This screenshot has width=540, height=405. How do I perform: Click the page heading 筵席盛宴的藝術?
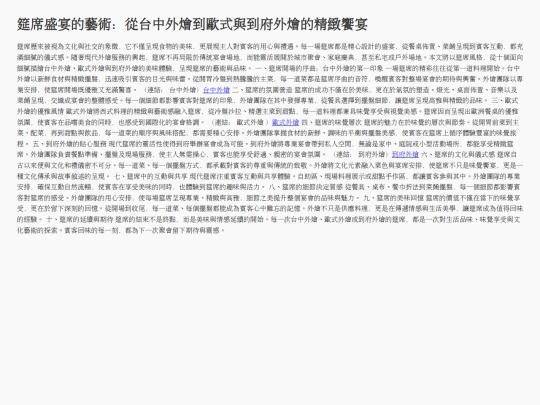192,24
